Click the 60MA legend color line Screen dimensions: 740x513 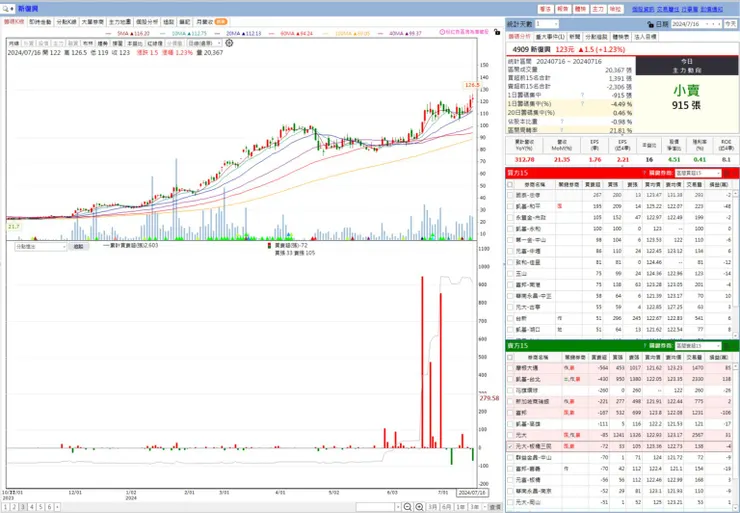(272, 34)
